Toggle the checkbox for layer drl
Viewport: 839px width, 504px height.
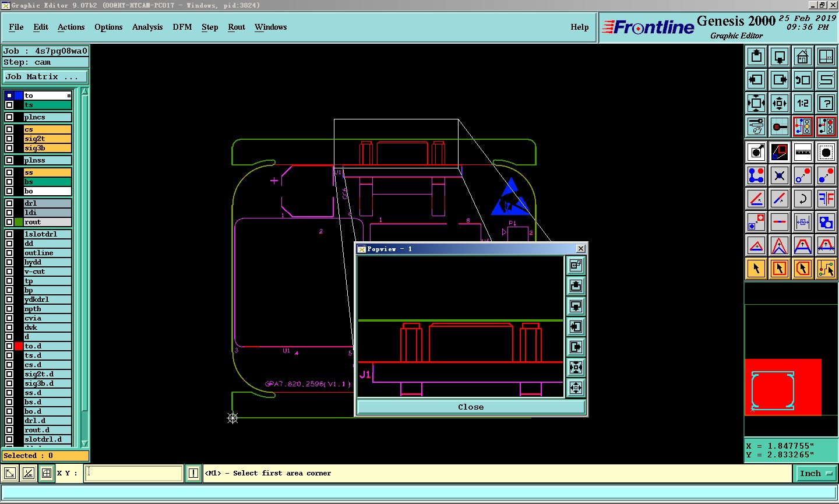click(x=9, y=203)
